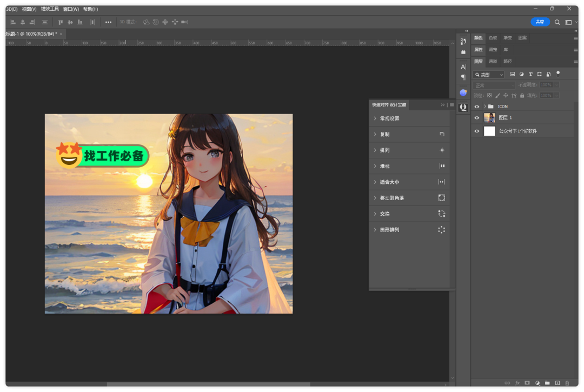Viewport: 584px width, 392px height.
Task: Click the blue 共享 share button
Action: point(540,22)
